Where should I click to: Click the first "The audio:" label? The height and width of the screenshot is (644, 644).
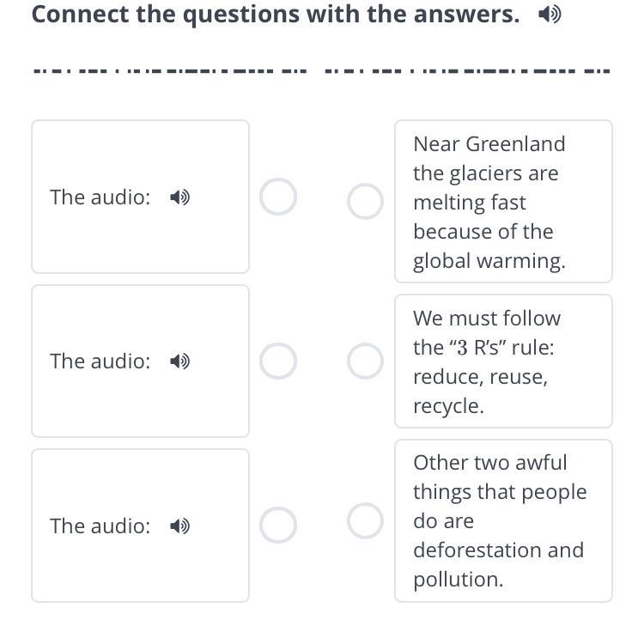point(100,197)
